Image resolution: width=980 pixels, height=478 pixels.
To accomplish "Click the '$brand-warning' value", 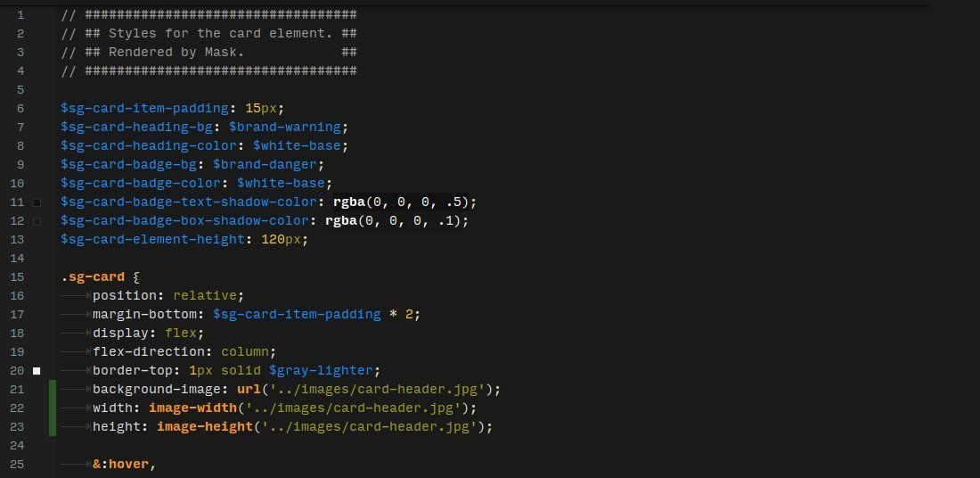I will pos(285,127).
